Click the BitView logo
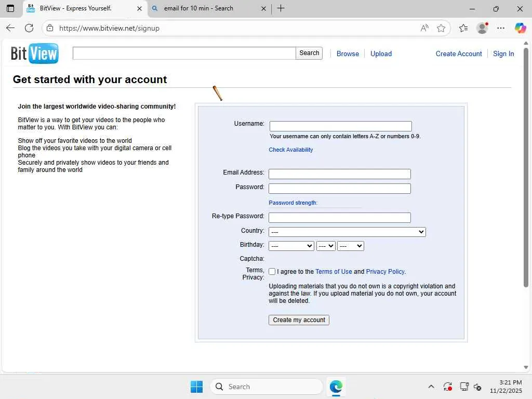This screenshot has height=399, width=532. coord(35,54)
